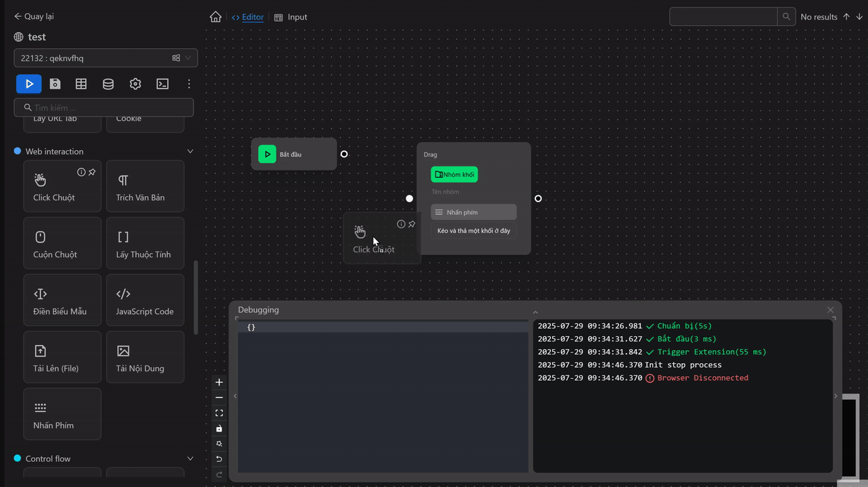
Task: Click the fit view icon in canvas controls
Action: coord(219,413)
